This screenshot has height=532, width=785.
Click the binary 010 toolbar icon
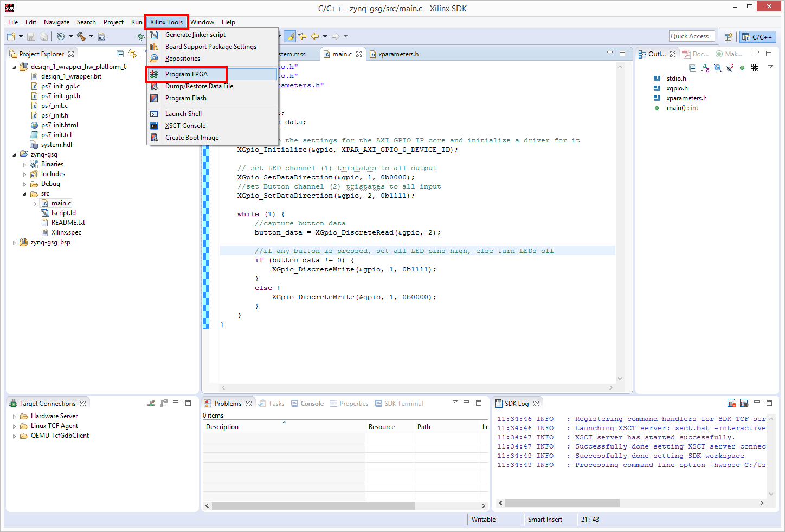coord(101,36)
